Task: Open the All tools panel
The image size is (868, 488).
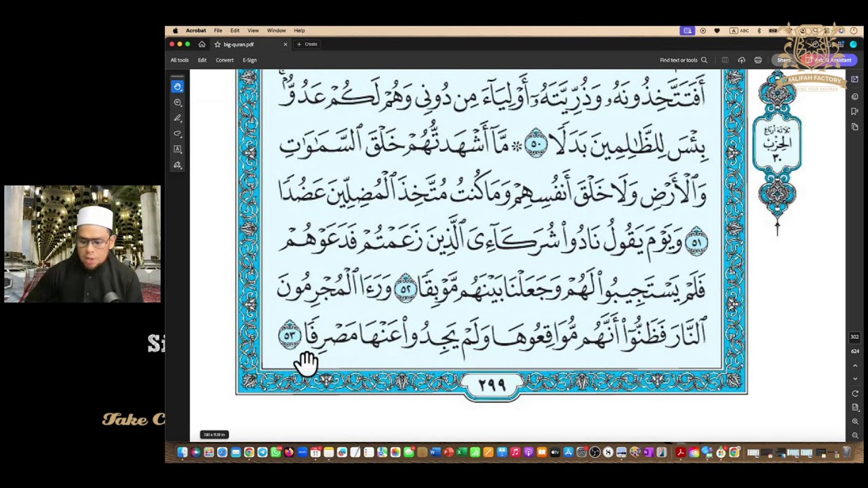Action: point(180,60)
